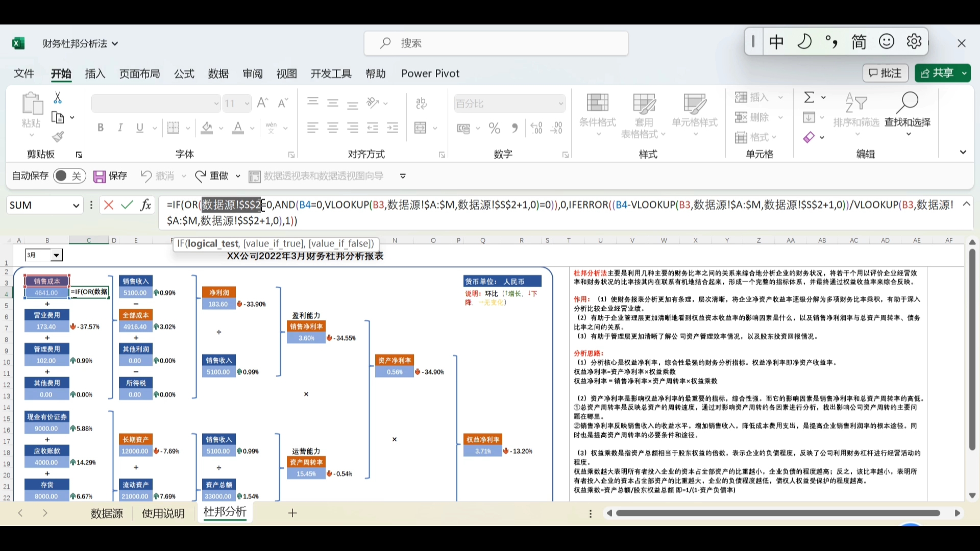Apply align right icon
980x551 pixels.
(353, 128)
